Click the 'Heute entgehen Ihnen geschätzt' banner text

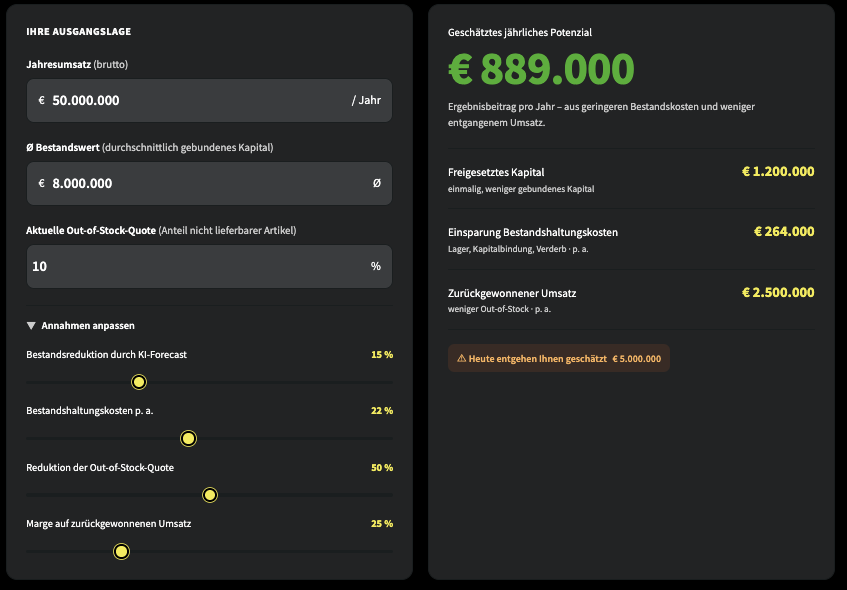(x=537, y=359)
